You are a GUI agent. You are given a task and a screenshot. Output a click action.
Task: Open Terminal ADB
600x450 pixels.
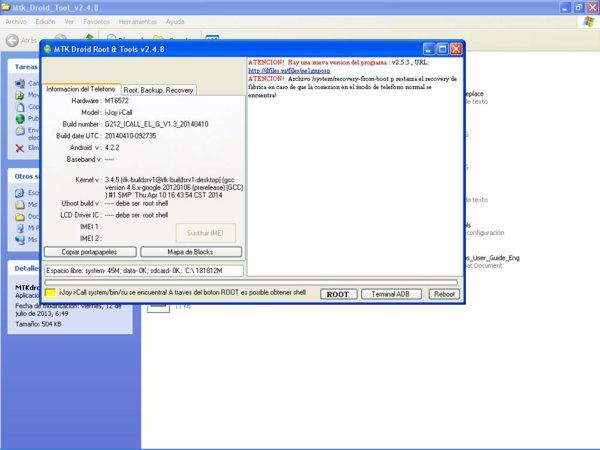(391, 294)
